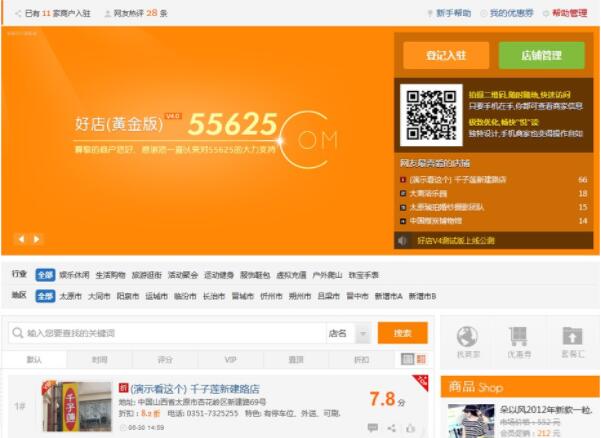Filter industry by 虚拟充值

coord(291,275)
